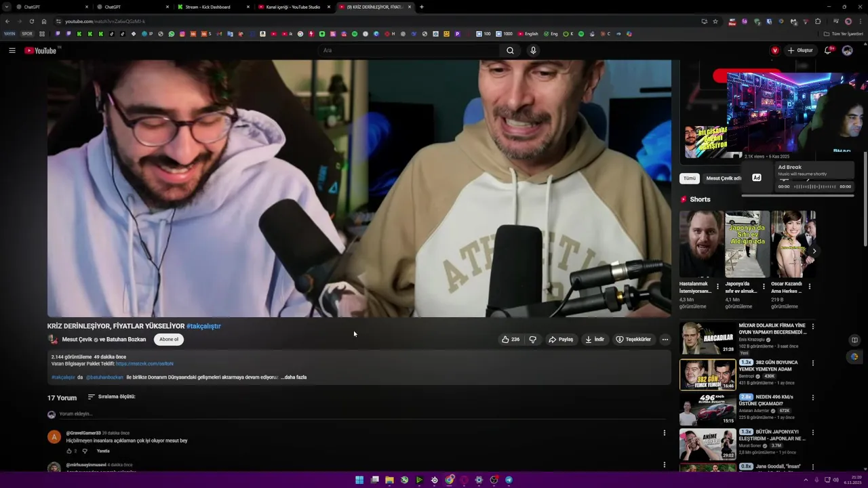Reply to GravelGamer33 with Yanıtla

(103, 451)
